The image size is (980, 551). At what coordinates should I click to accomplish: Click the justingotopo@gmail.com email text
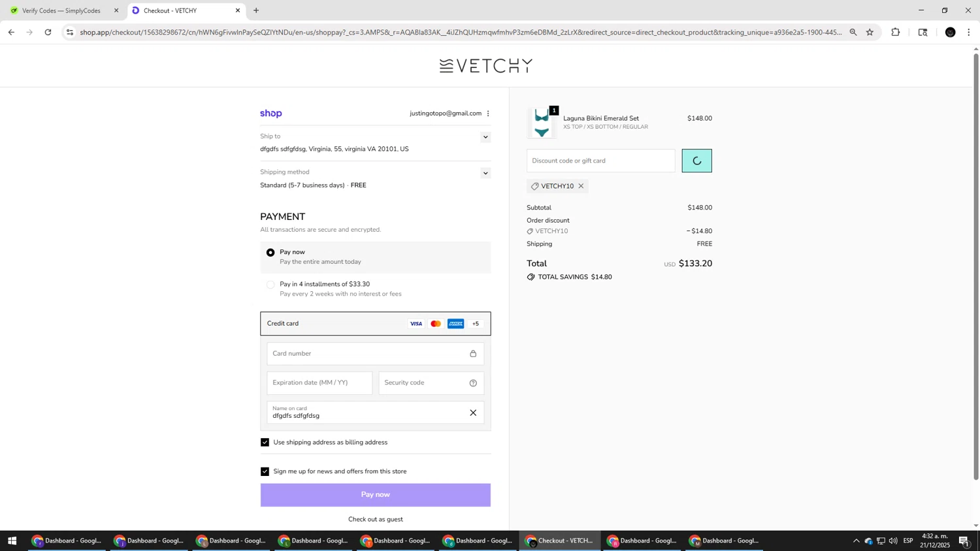click(x=446, y=114)
